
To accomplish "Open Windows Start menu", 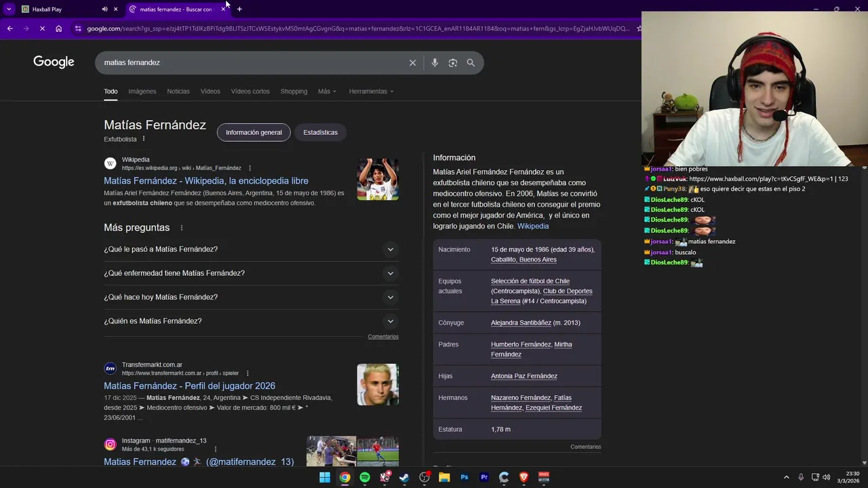I will [x=325, y=477].
